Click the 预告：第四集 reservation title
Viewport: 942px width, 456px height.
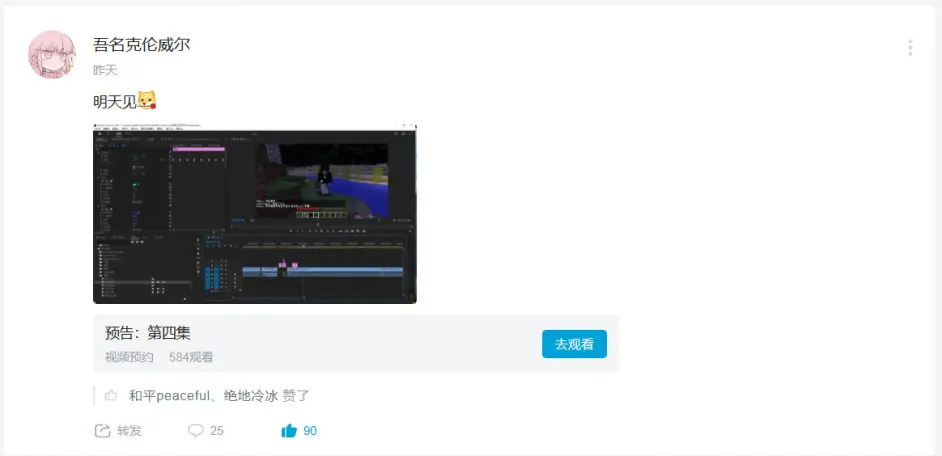point(148,333)
